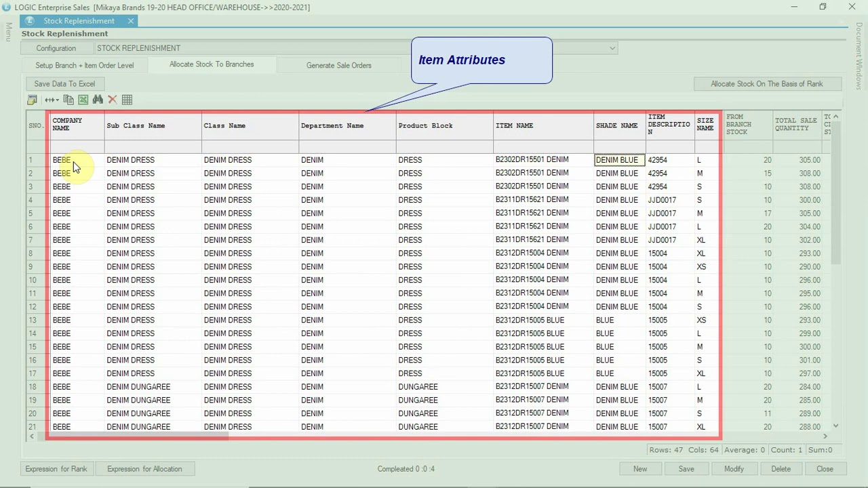The height and width of the screenshot is (488, 868).
Task: Click the Delete button
Action: point(781,469)
